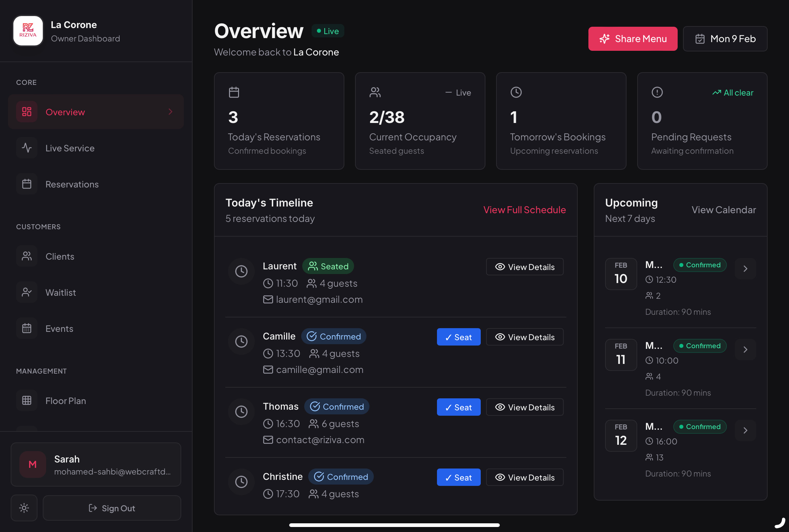Toggle the light/dark theme sun icon
Image resolution: width=789 pixels, height=532 pixels.
[24, 508]
